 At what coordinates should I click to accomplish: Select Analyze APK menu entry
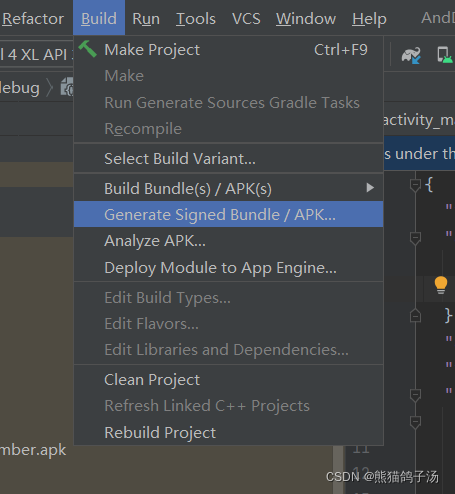[x=229, y=241]
